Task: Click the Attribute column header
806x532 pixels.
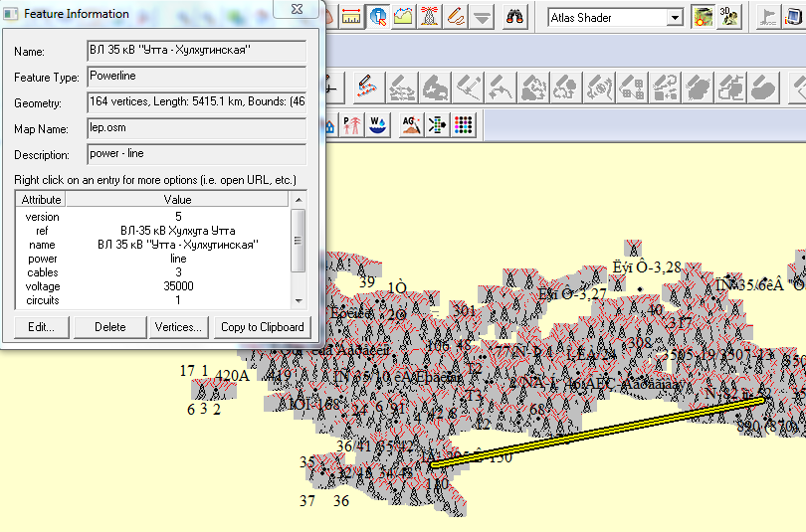Action: coord(42,200)
